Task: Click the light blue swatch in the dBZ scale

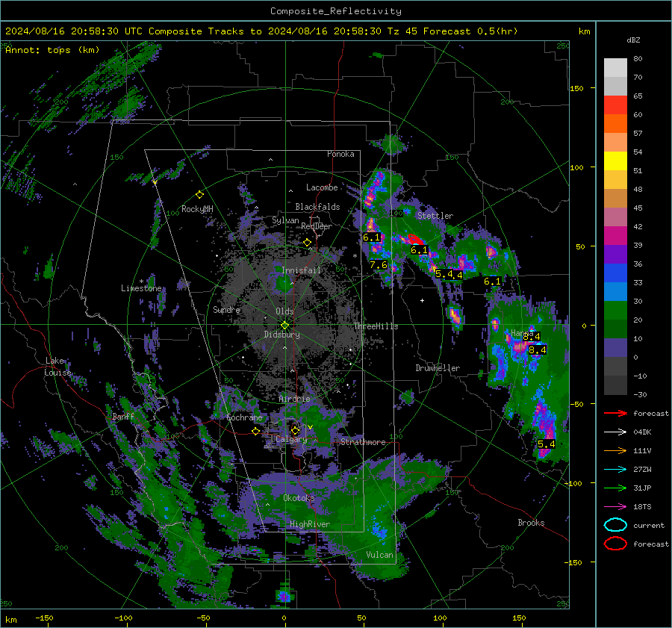Action: (615, 291)
